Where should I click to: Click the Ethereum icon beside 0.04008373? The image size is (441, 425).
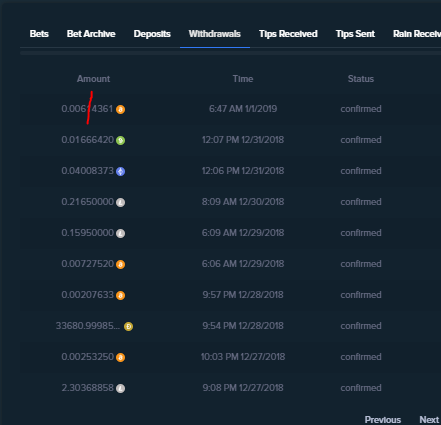pyautogui.click(x=120, y=171)
